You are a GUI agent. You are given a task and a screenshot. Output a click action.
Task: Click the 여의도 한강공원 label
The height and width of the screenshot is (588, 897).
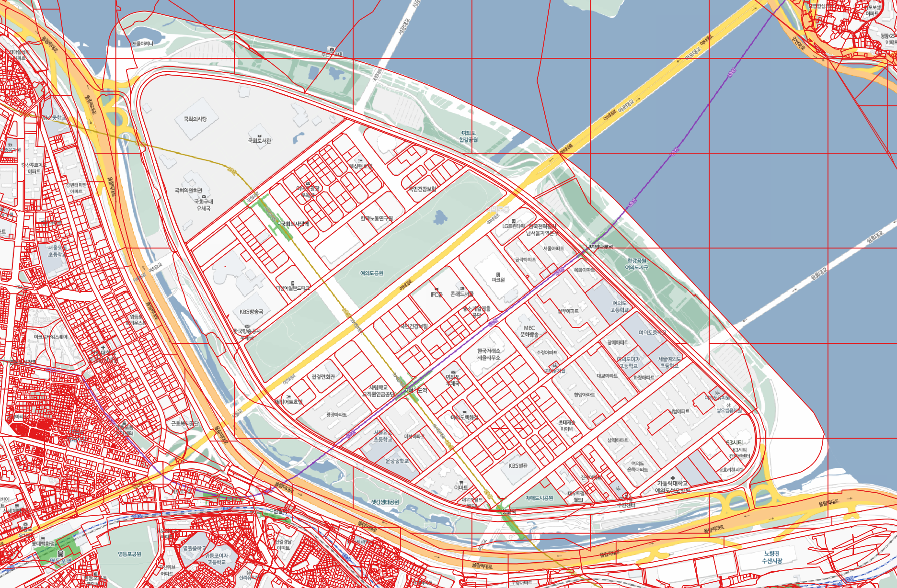(469, 136)
